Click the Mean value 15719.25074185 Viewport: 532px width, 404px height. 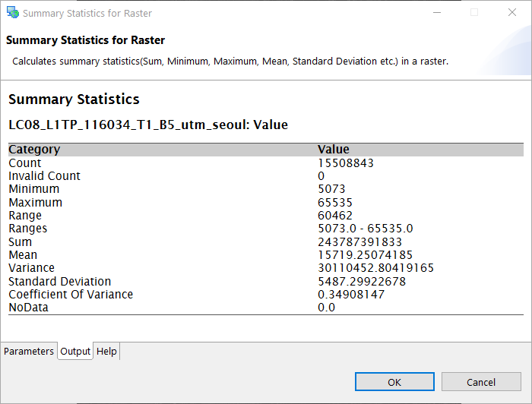tap(354, 255)
